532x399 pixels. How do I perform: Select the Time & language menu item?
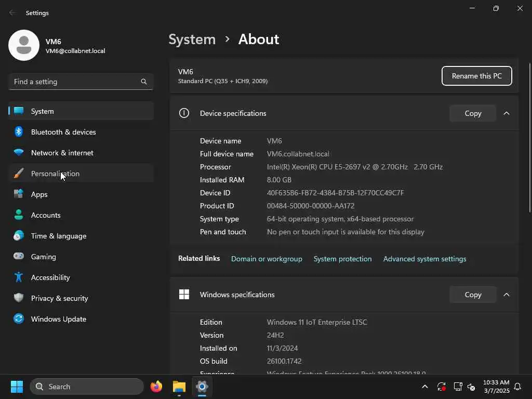click(81, 236)
